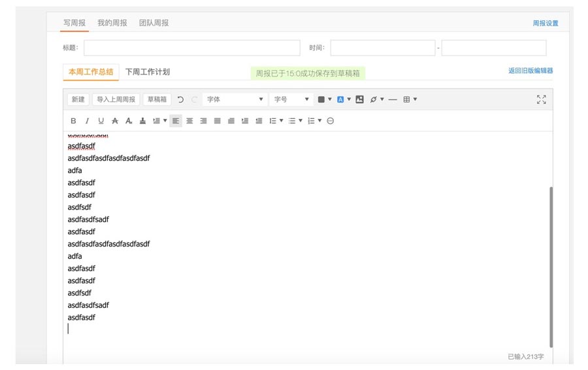
Task: Insert an image using picture icon
Action: click(359, 99)
